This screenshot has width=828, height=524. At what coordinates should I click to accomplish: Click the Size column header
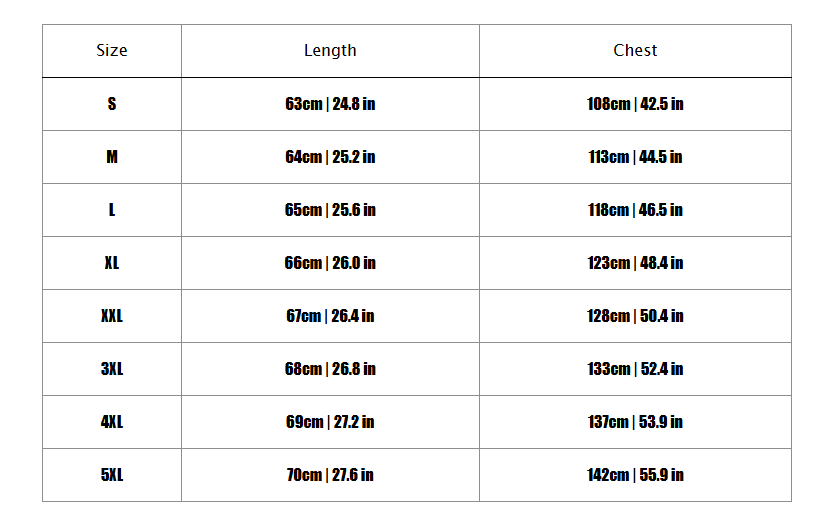coord(112,51)
